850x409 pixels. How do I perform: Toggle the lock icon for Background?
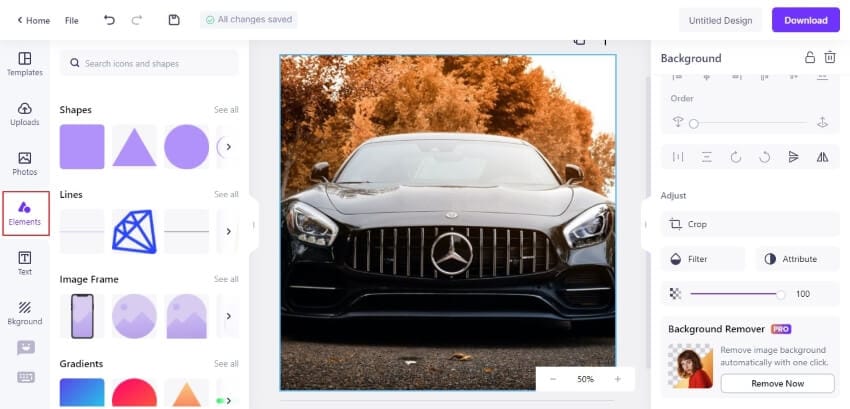pos(809,57)
